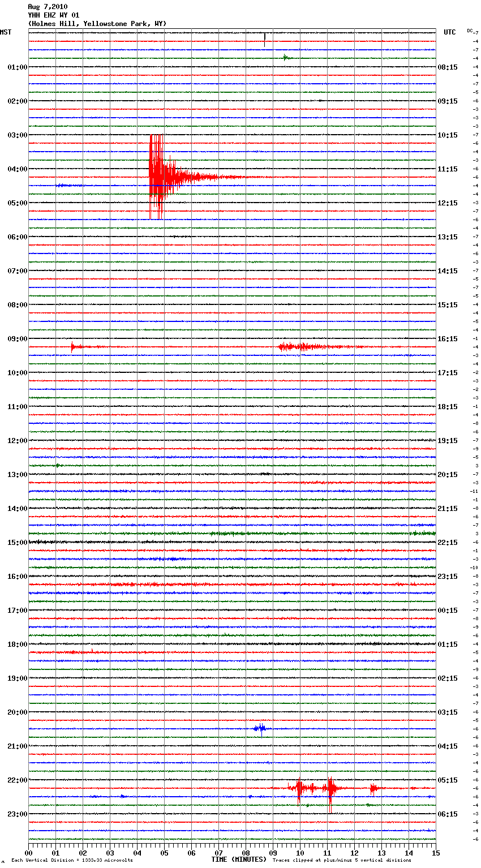Click the Each Vertical Division 1333.33 microvolts note
Image resolution: width=481 pixels, height=868 pixels.
coord(72,861)
